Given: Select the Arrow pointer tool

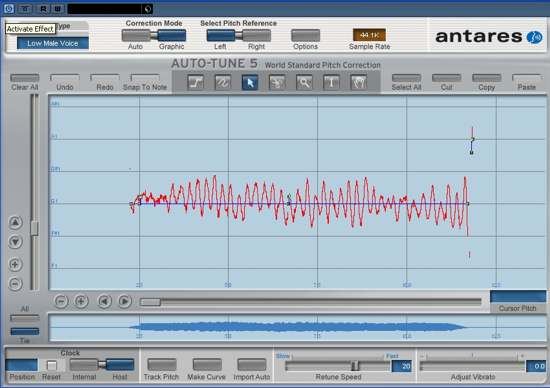Looking at the screenshot, I should pyautogui.click(x=250, y=83).
